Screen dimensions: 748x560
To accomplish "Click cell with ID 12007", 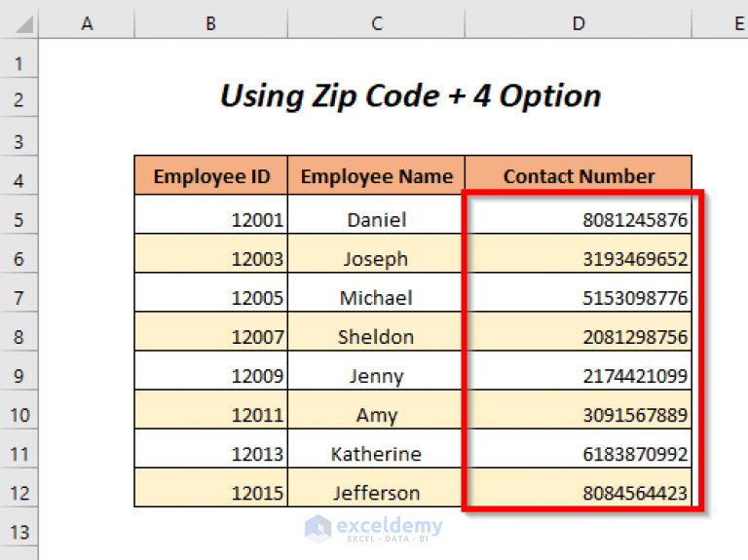I will 210,331.
